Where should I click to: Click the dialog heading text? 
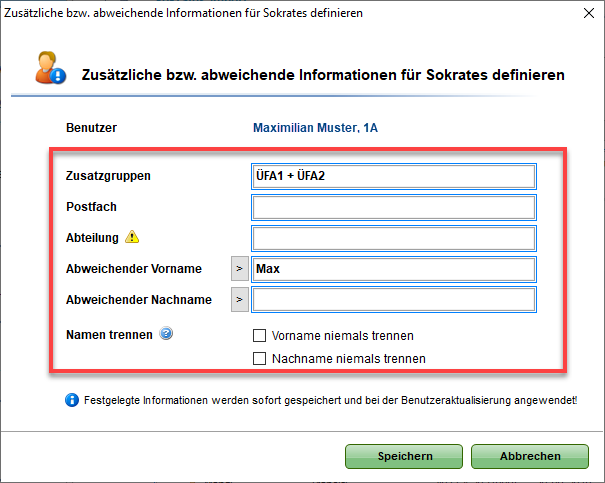coord(323,75)
